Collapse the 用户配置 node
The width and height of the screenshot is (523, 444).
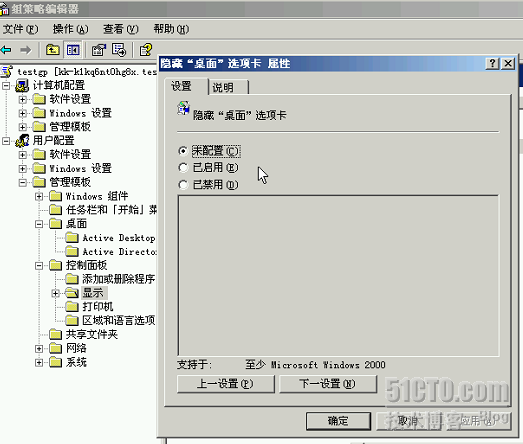6,141
